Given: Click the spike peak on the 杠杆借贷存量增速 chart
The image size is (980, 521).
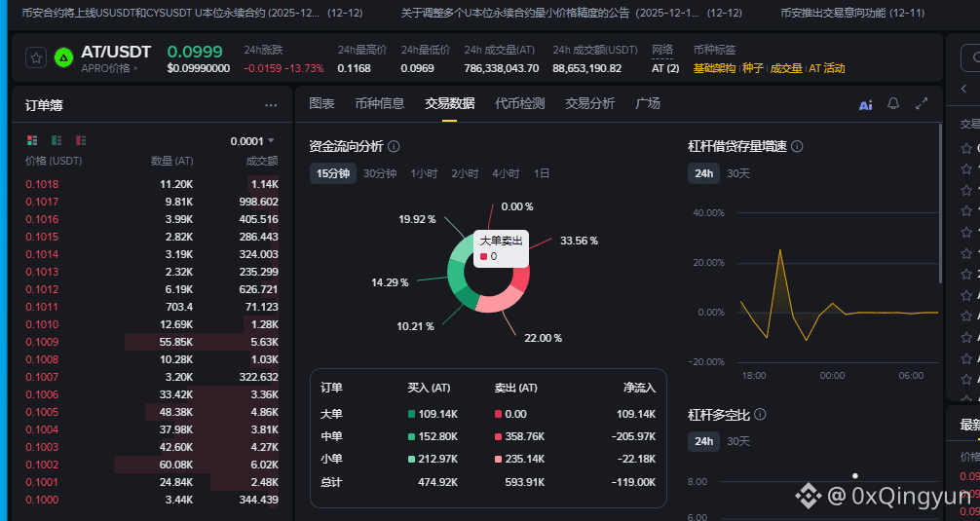Looking at the screenshot, I should 779,250.
